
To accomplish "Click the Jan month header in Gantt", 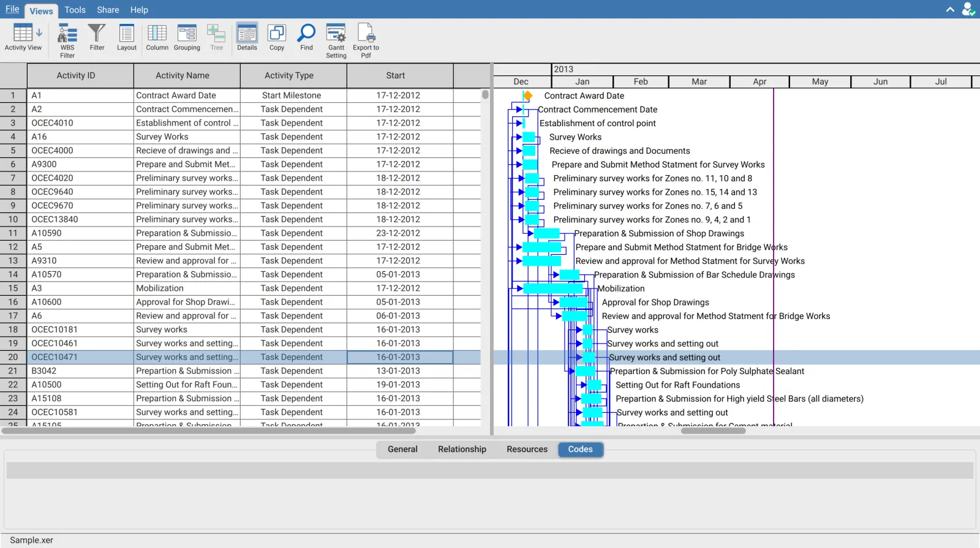I will coord(582,82).
